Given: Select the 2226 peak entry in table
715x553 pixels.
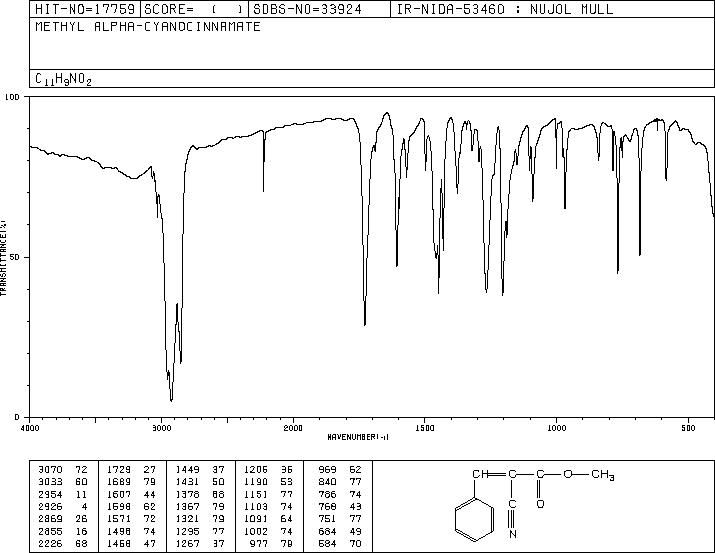Looking at the screenshot, I should [63, 544].
